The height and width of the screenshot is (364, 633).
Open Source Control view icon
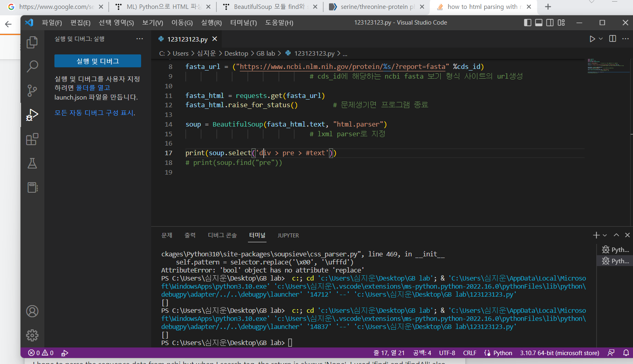coord(32,91)
